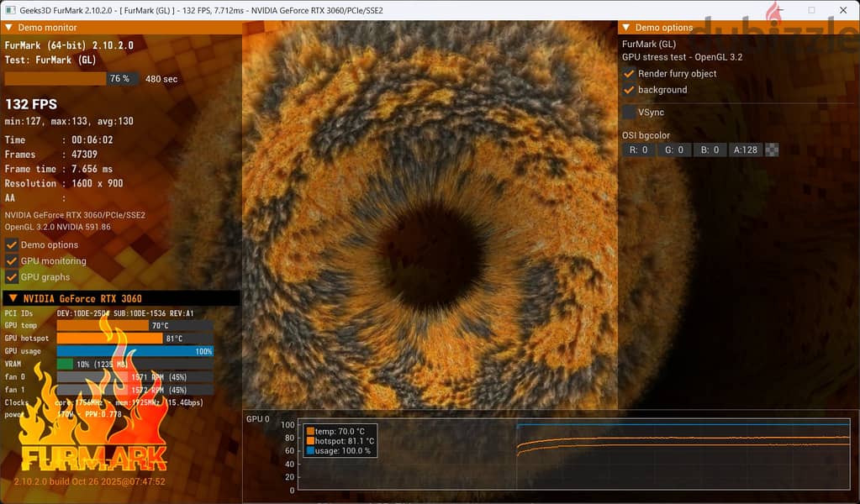
Task: Click the usage: 100.0 % graph legend entry
Action: [339, 451]
